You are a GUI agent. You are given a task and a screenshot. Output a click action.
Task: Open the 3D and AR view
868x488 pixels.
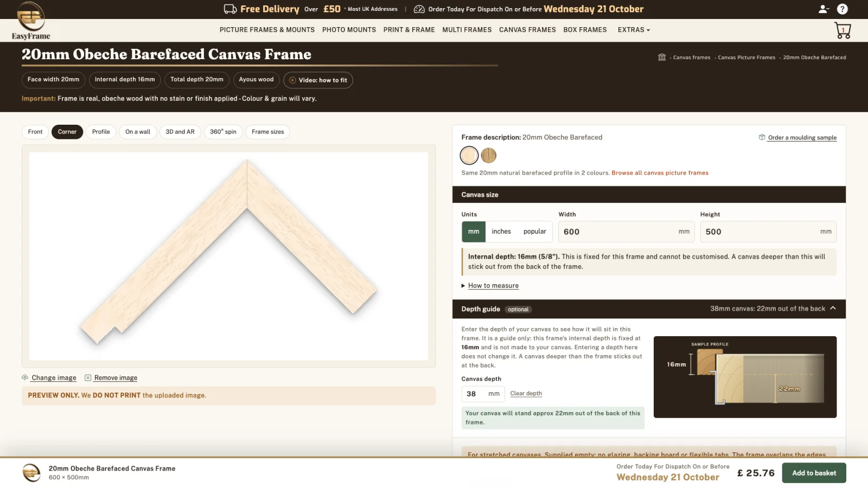(x=180, y=132)
